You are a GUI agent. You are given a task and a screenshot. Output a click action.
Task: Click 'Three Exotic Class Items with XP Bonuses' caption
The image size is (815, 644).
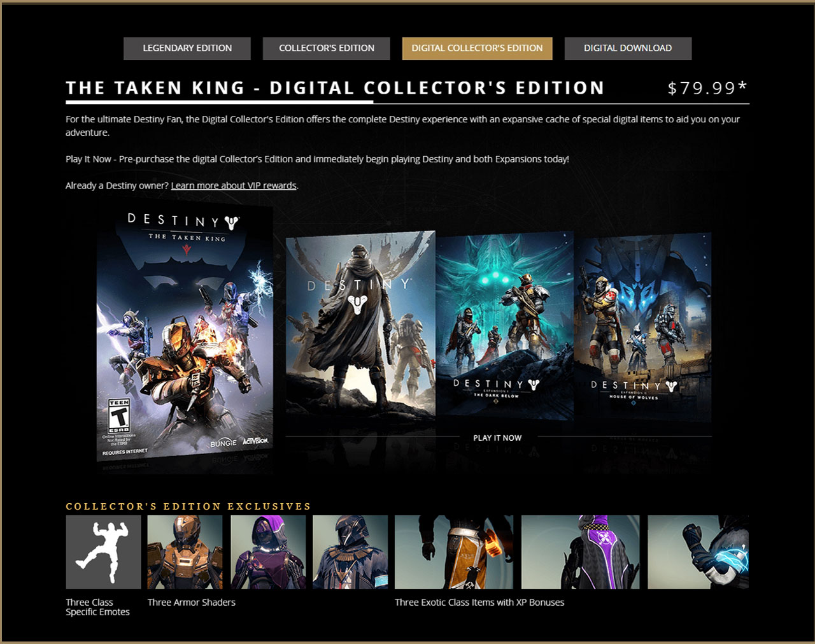pos(479,603)
